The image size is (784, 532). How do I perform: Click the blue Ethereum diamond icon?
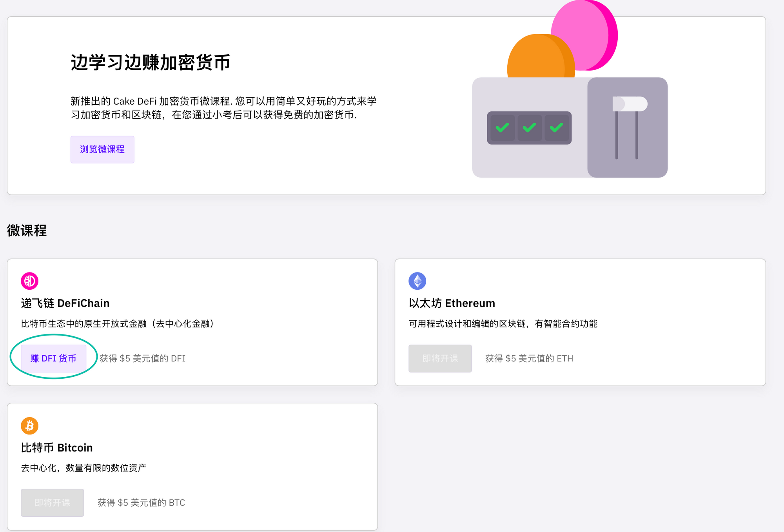(x=417, y=281)
